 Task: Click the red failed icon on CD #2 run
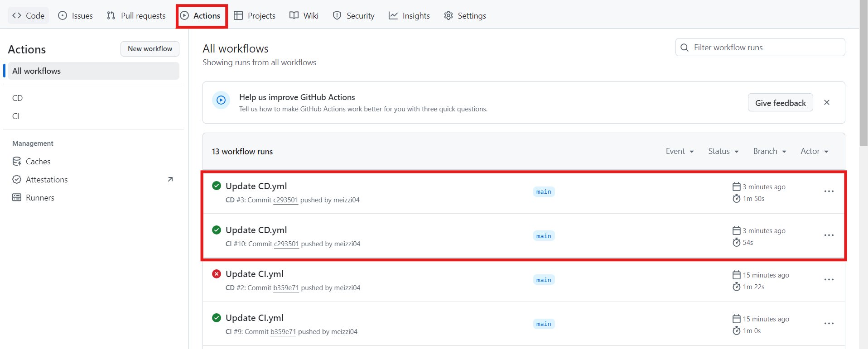[x=217, y=273]
